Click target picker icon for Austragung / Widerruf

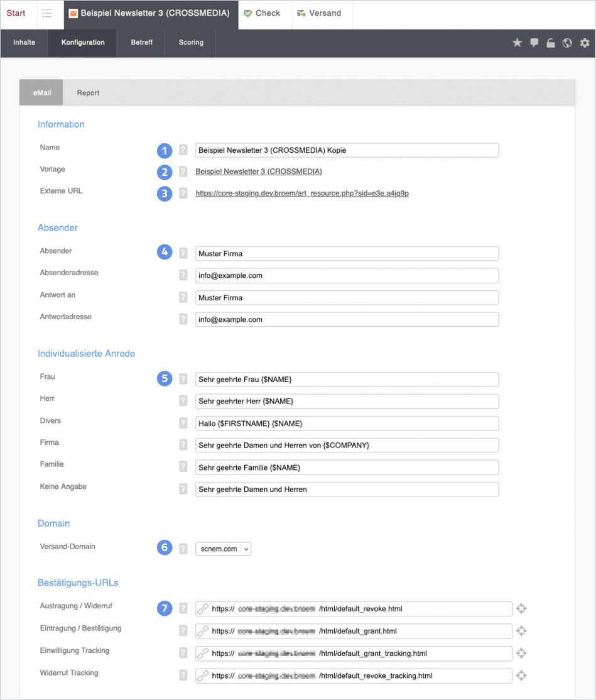pos(521,608)
